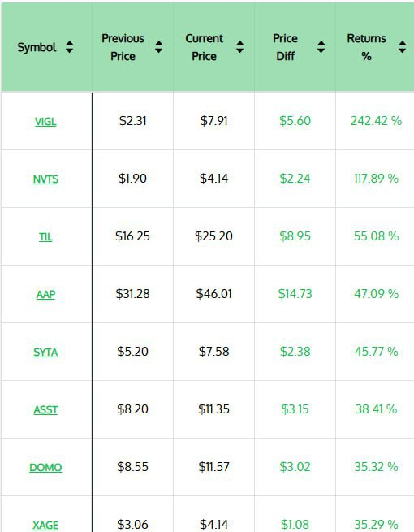
Task: Open the VIGL symbol link
Action: pos(45,122)
